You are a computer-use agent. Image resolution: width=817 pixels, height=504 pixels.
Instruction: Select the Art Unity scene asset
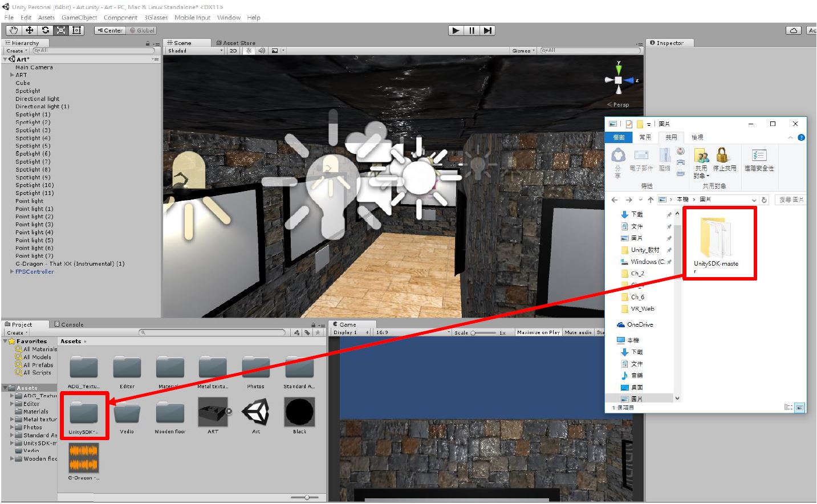256,416
